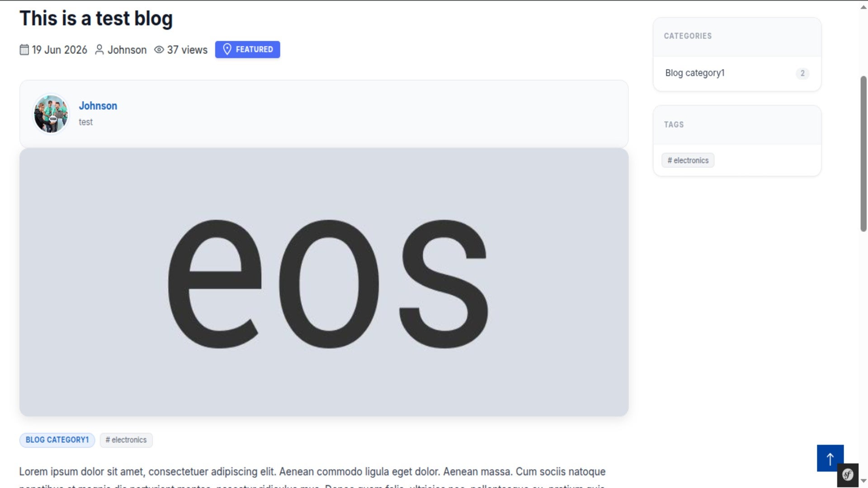Click the scrollbar down arrow
The height and width of the screenshot is (488, 868).
click(x=863, y=481)
